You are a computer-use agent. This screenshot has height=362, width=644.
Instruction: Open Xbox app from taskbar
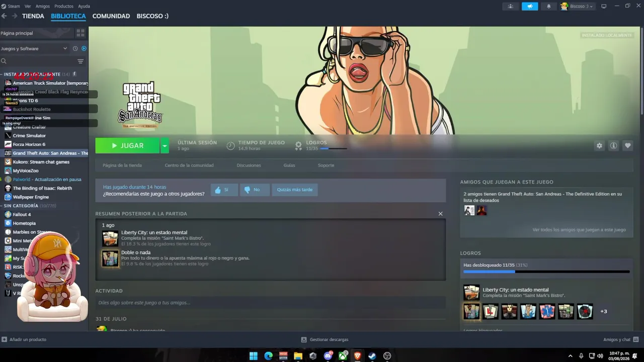click(x=343, y=356)
